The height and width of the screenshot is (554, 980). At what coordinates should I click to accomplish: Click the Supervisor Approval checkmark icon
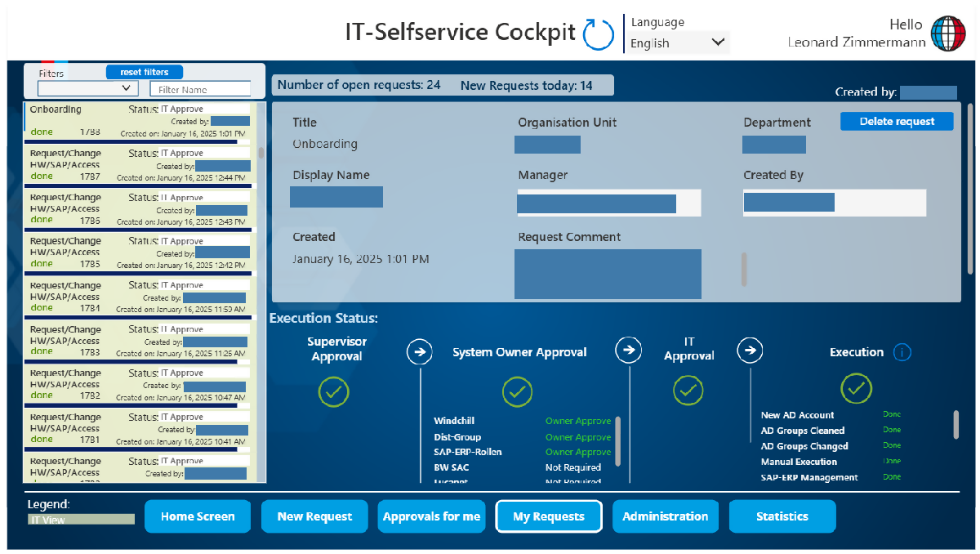pyautogui.click(x=333, y=391)
